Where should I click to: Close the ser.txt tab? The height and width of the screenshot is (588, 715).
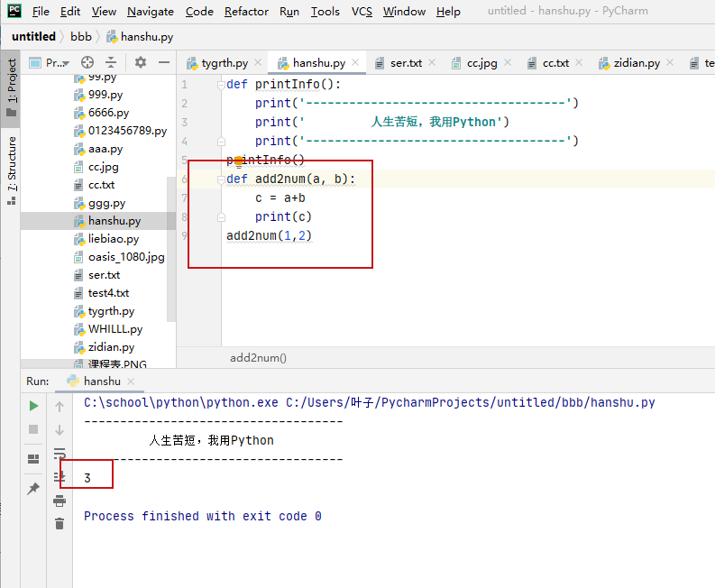432,62
